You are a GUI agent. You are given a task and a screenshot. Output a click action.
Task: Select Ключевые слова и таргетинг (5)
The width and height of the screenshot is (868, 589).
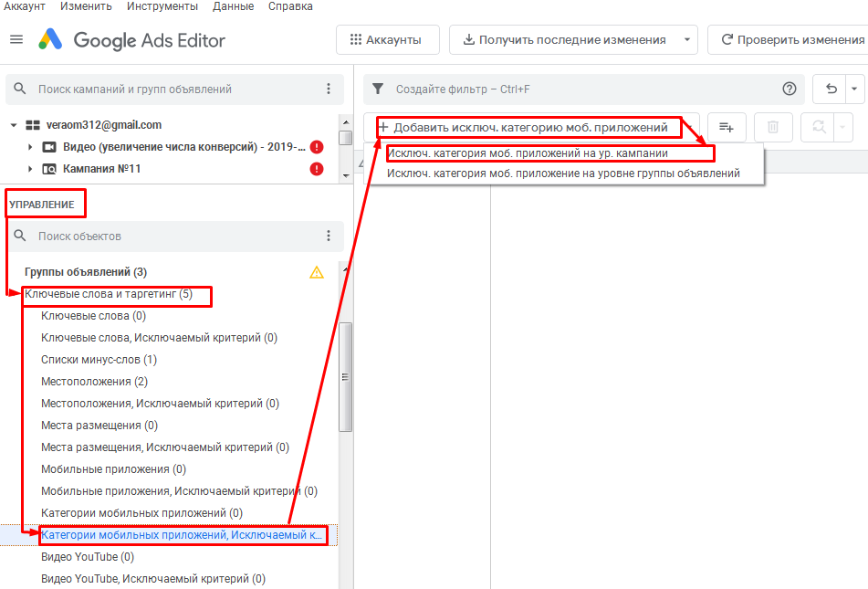click(x=109, y=294)
